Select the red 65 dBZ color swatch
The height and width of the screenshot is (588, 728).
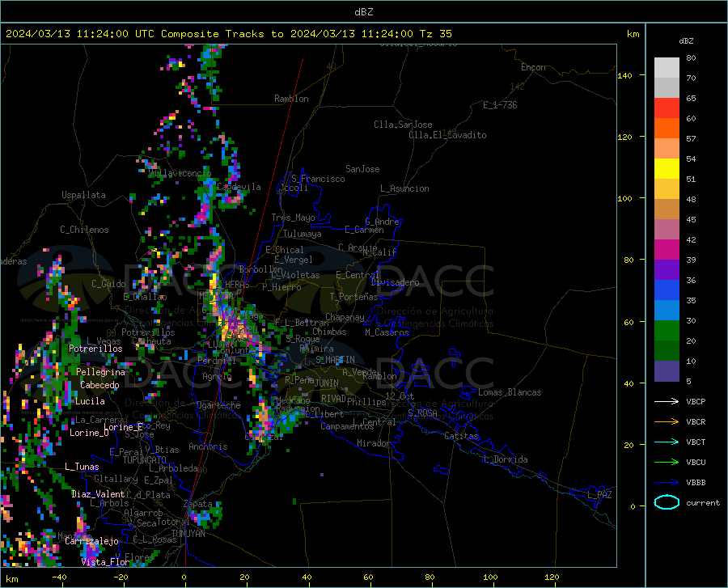pyautogui.click(x=667, y=108)
